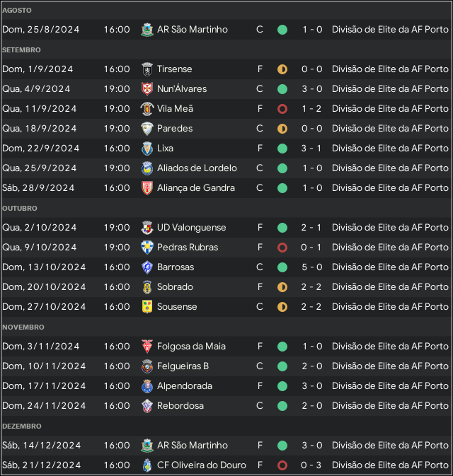Click the red loss indicator for Vila Meã match
453x476 pixels.
pos(282,109)
